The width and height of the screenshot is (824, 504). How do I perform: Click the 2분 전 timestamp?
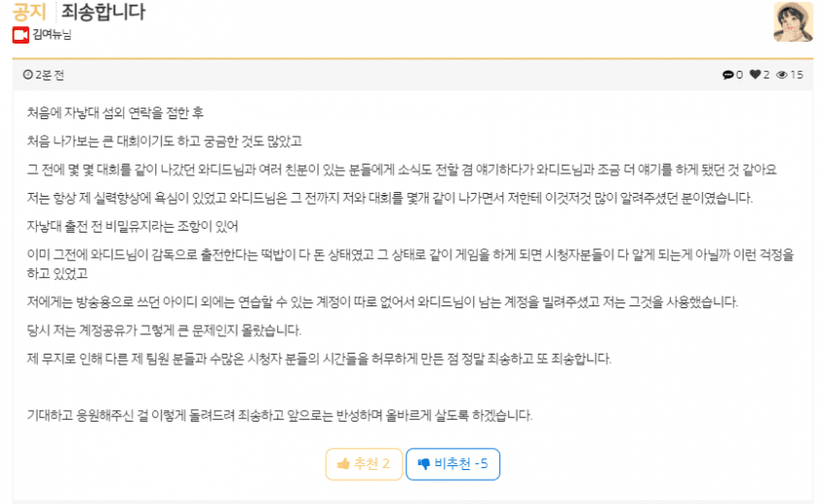[49, 75]
